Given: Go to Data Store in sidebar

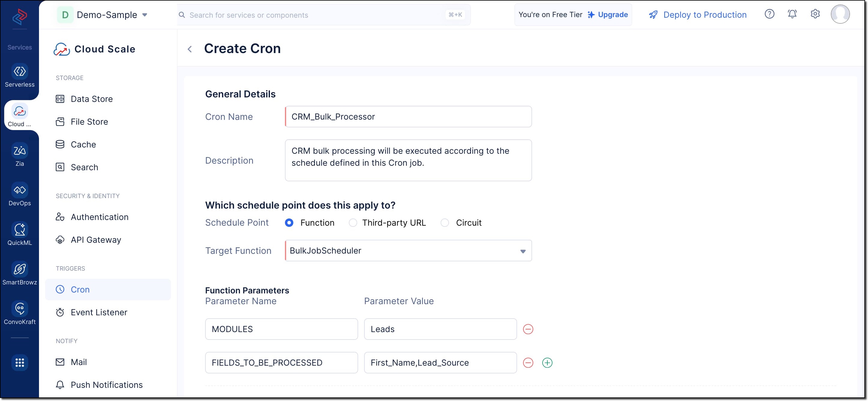Looking at the screenshot, I should pos(91,99).
